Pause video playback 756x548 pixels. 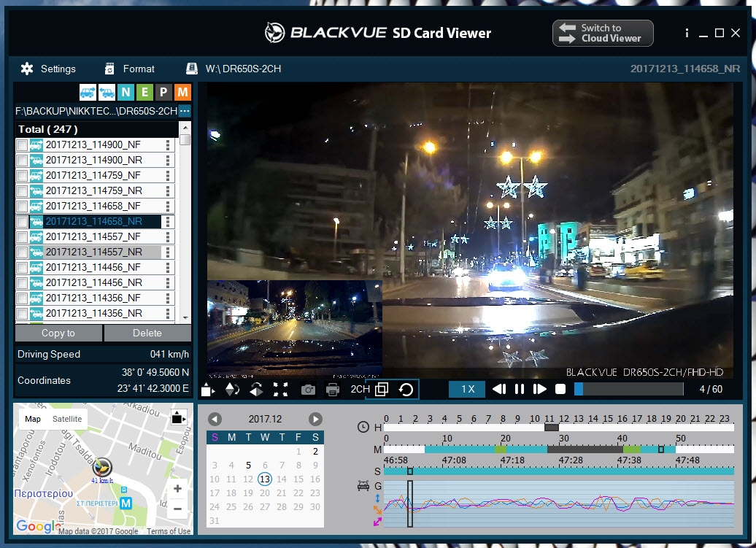coord(520,389)
